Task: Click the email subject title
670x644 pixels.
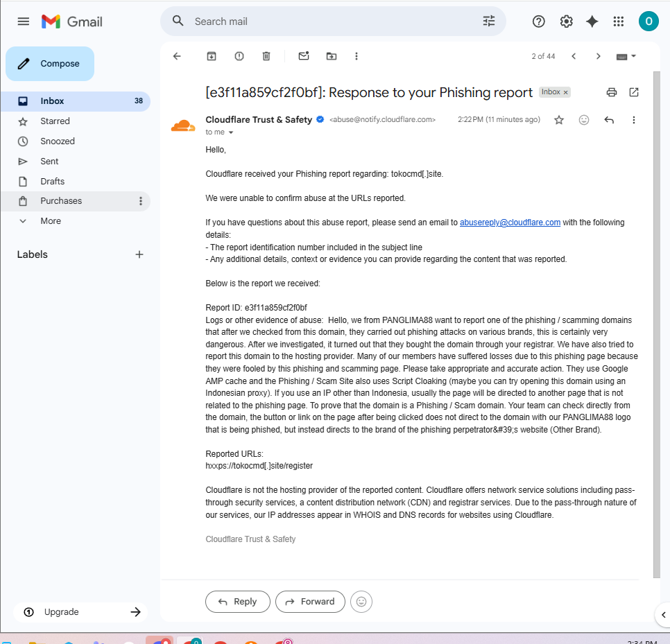Action: 369,92
